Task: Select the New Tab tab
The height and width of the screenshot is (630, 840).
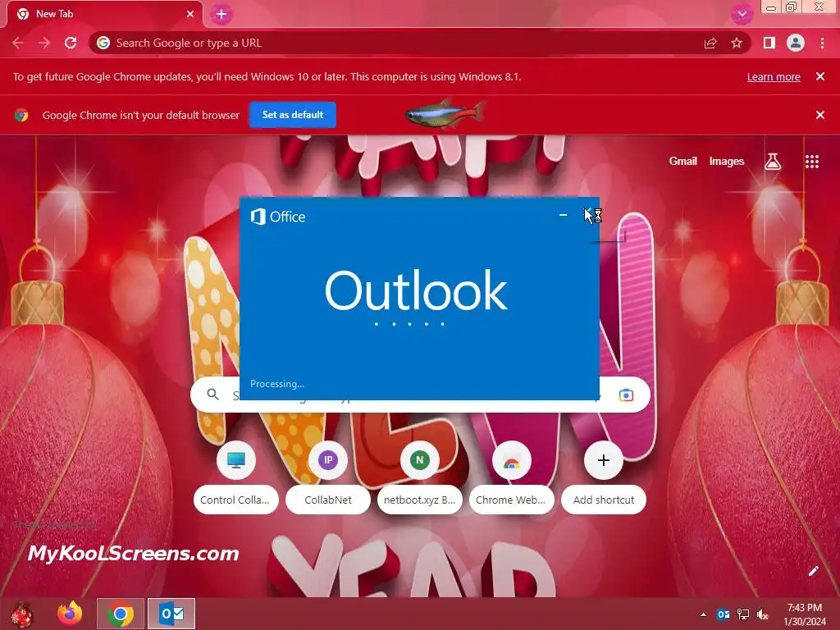Action: pos(105,14)
